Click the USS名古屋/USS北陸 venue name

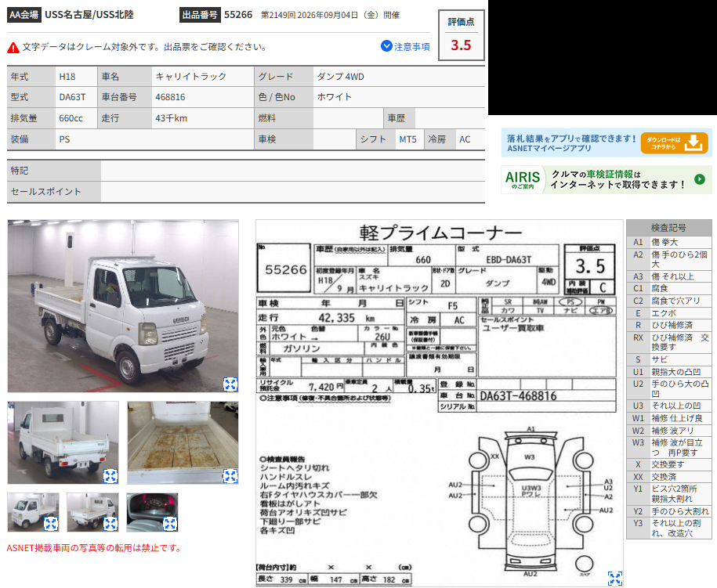pyautogui.click(x=89, y=15)
